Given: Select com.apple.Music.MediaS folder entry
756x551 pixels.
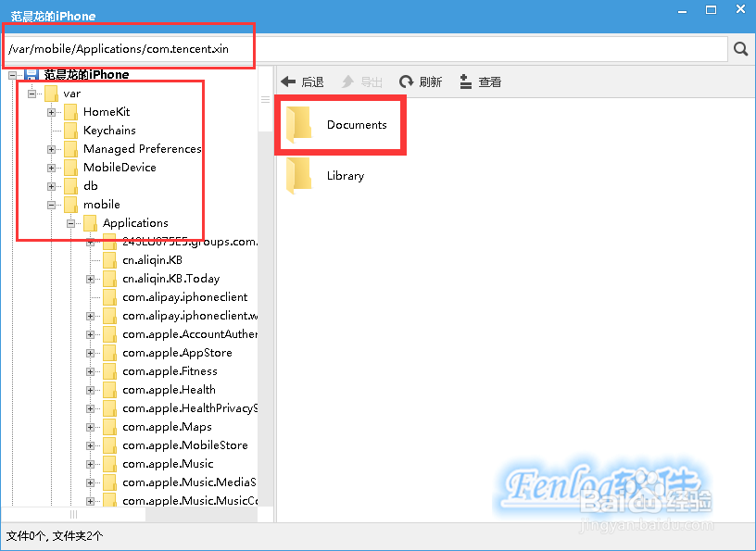Looking at the screenshot, I should pyautogui.click(x=190, y=482).
